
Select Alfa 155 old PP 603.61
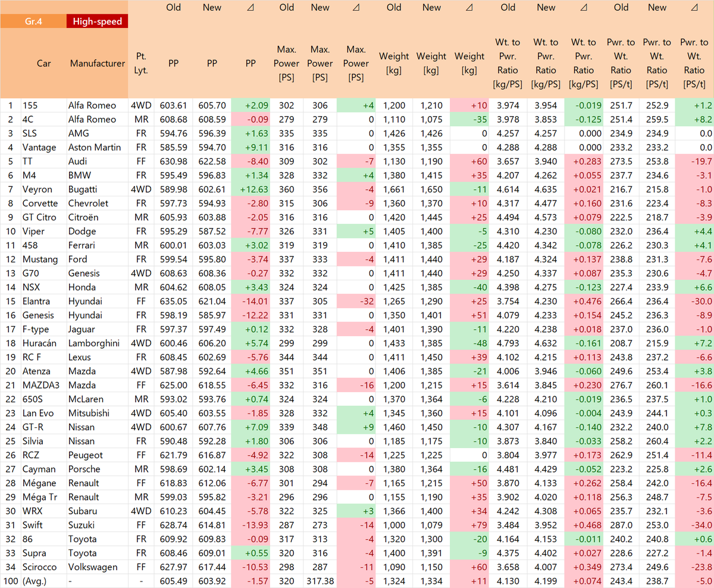[174, 105]
